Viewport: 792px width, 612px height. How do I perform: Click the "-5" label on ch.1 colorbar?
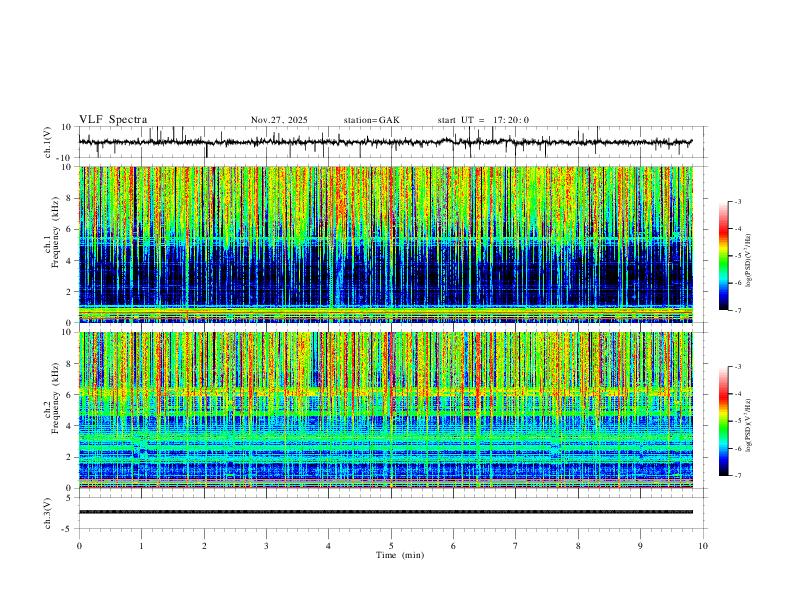(737, 256)
